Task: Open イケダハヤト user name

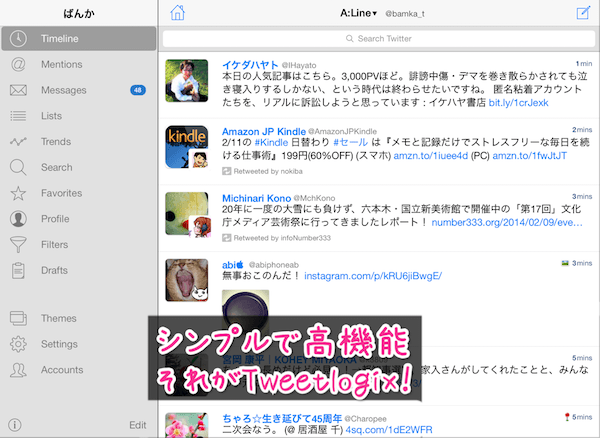Action: point(250,65)
